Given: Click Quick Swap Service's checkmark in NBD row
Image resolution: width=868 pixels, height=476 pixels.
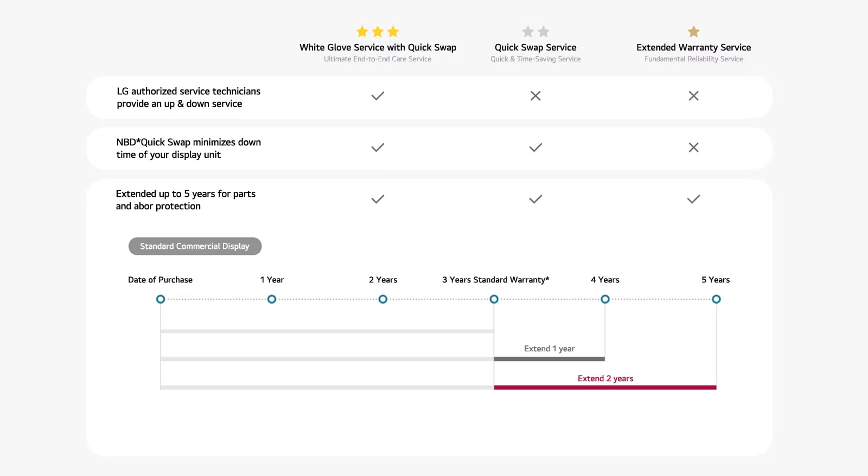Looking at the screenshot, I should (x=535, y=147).
